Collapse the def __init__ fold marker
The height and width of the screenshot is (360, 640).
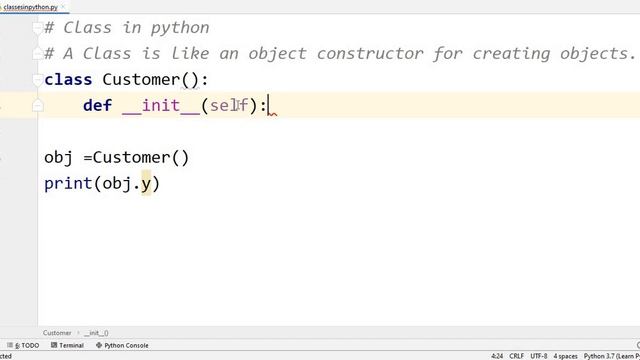[x=38, y=105]
